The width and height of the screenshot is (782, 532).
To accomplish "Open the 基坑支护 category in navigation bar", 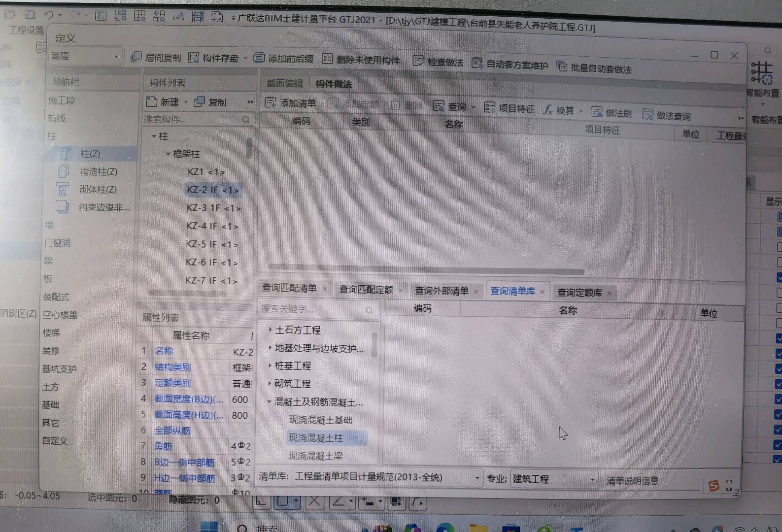I will click(59, 368).
